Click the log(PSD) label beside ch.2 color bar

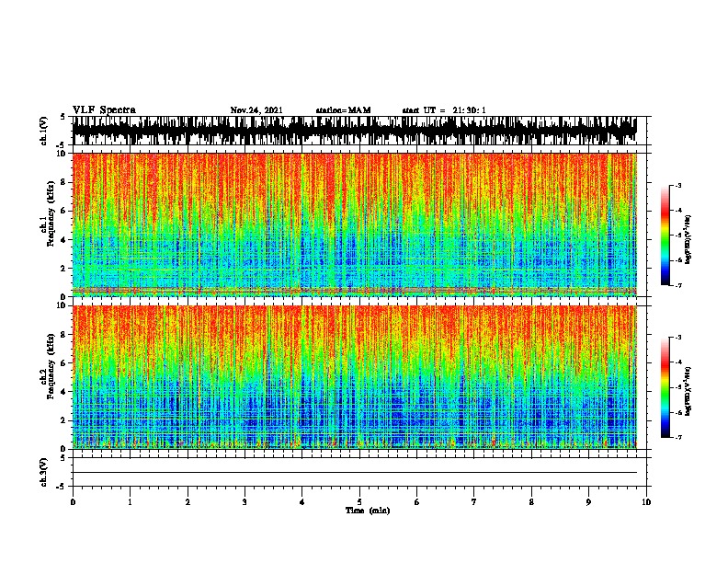point(688,391)
